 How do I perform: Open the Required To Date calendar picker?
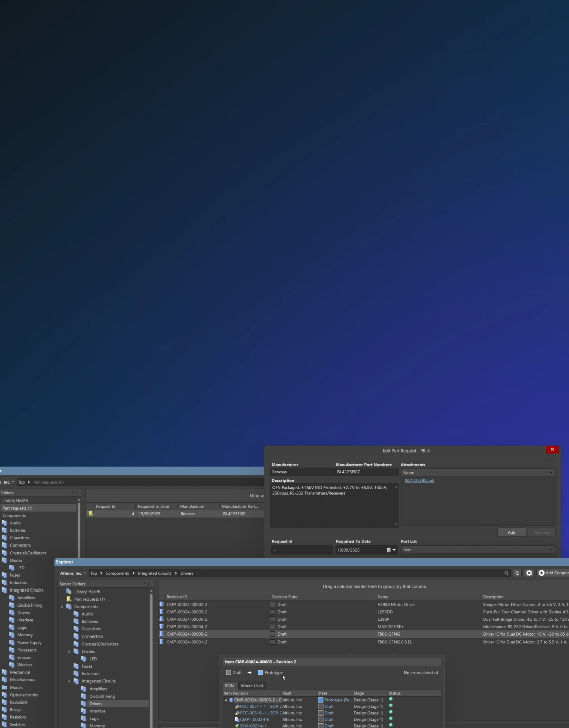click(x=391, y=550)
